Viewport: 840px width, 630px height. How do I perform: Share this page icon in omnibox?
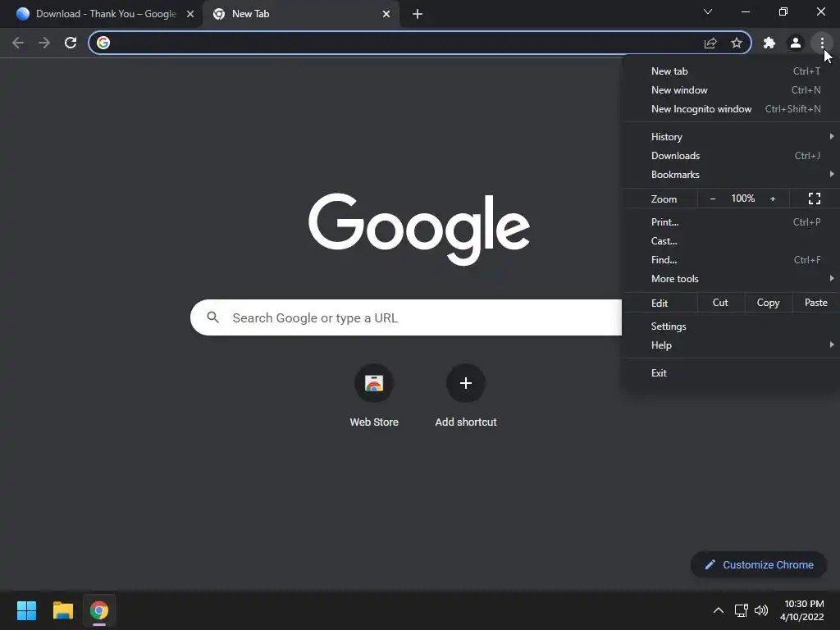coord(710,43)
